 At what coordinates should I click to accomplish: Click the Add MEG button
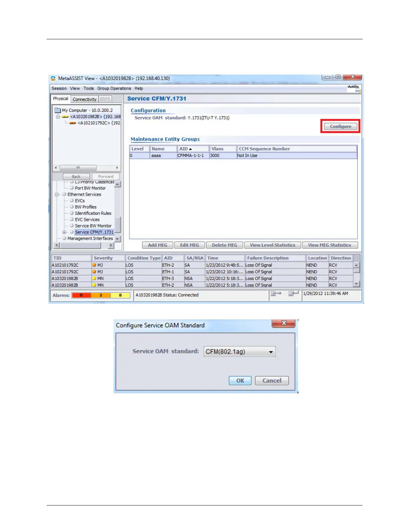[157, 245]
